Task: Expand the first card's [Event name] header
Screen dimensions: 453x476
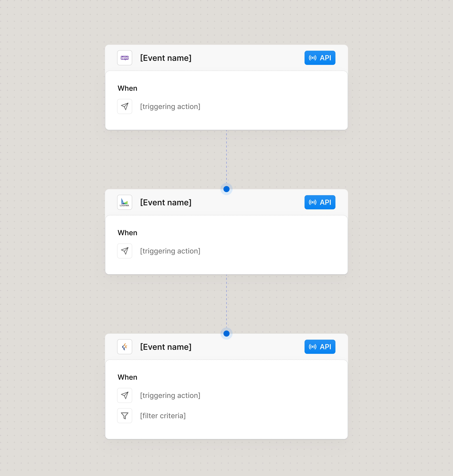Action: (166, 58)
